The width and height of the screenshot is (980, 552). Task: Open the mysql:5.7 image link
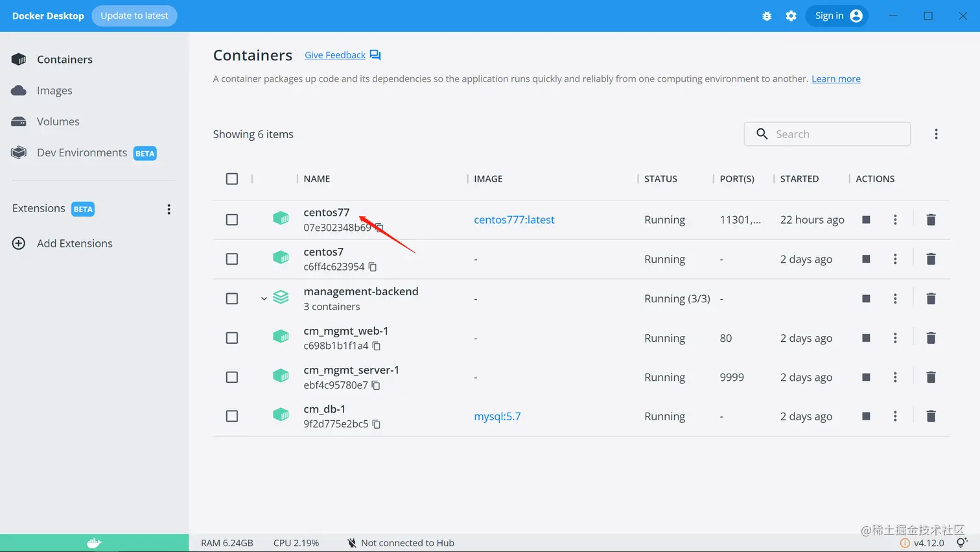(x=497, y=416)
